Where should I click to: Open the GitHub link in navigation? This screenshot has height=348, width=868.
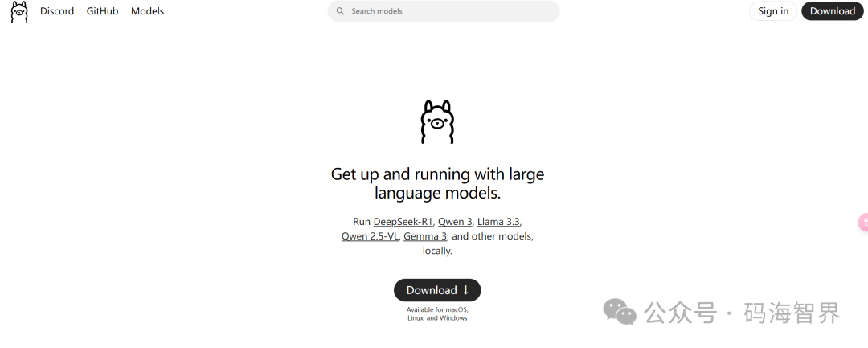tap(102, 11)
